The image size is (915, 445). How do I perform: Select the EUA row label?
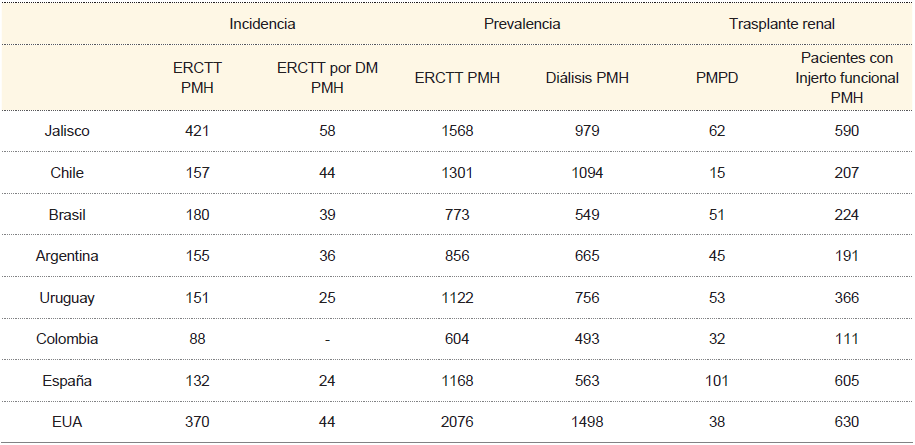[x=67, y=422]
